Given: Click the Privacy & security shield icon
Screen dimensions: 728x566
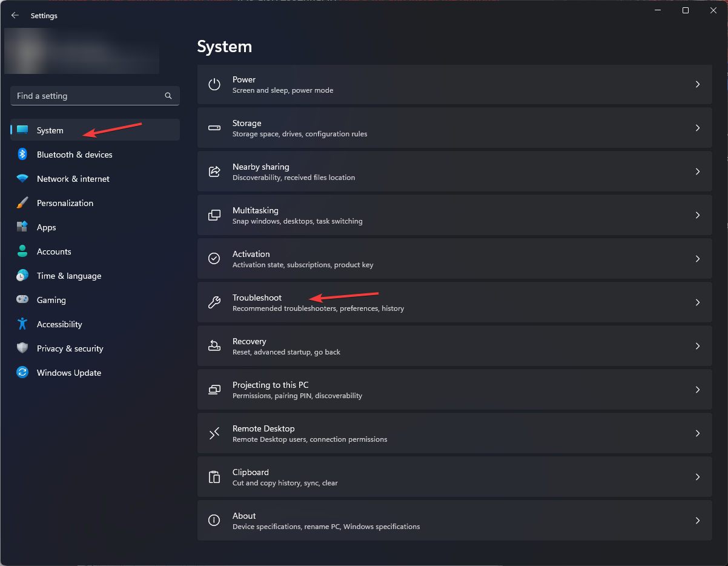Looking at the screenshot, I should click(x=22, y=348).
